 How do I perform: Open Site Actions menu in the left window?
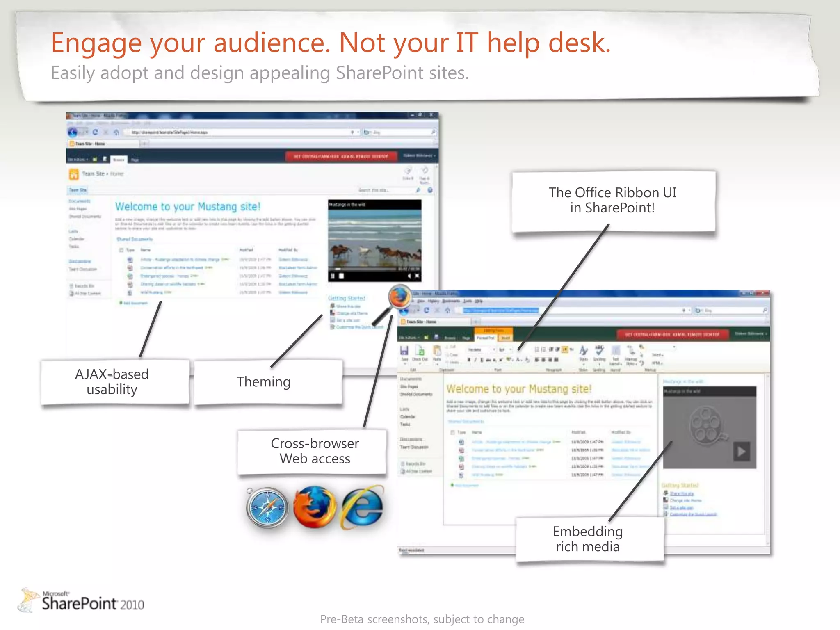(78, 159)
